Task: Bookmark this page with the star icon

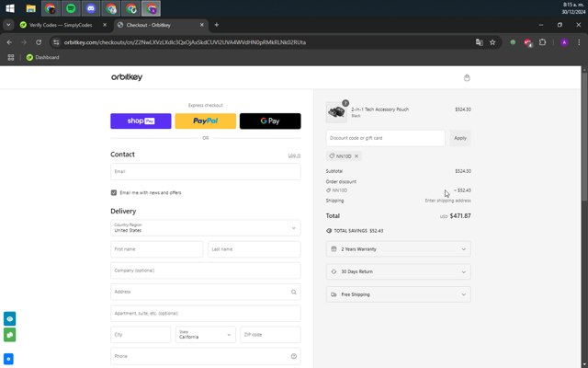Action: point(492,42)
